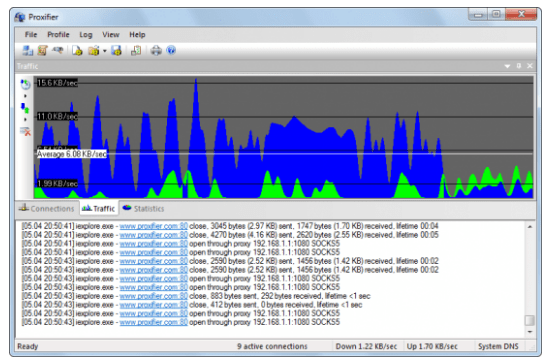Viewport: 547px width, 362px height.
Task: Click the 11.0 KB/sec graph label
Action: [57, 116]
